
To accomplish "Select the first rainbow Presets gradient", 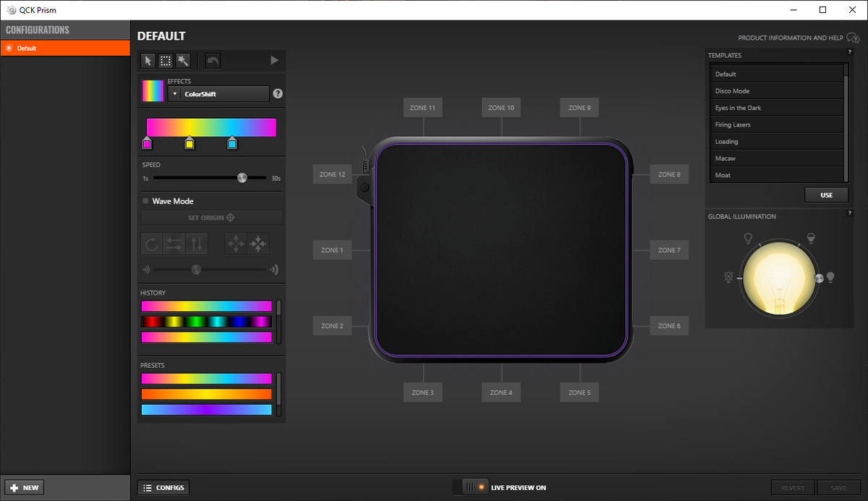I will point(207,379).
